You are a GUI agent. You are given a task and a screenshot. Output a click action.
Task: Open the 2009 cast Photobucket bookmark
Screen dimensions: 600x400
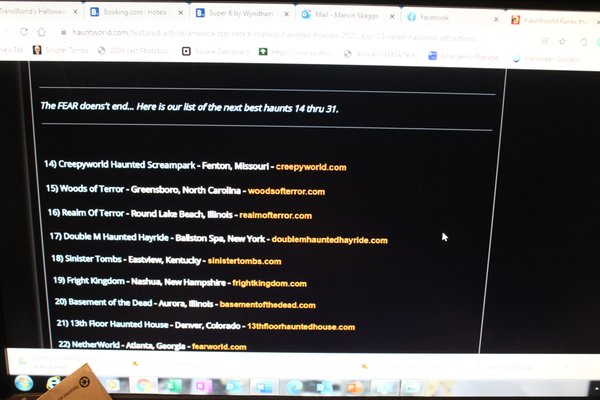(133, 51)
